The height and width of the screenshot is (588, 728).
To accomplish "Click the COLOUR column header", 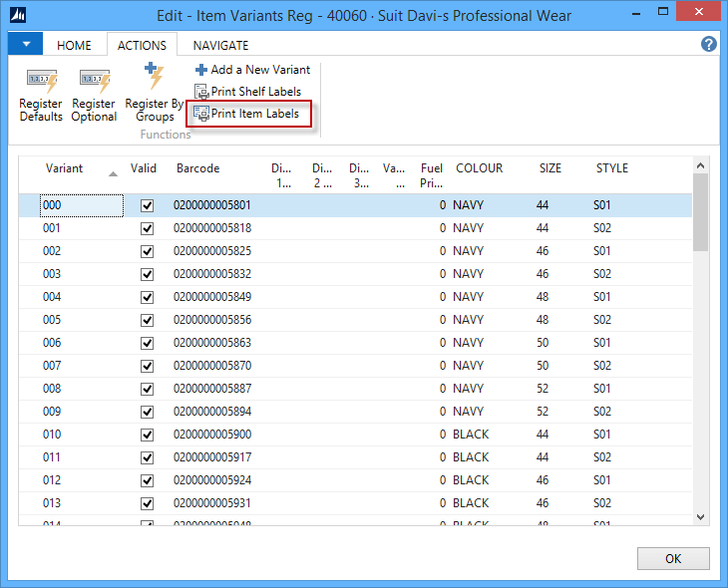I will coord(479,168).
